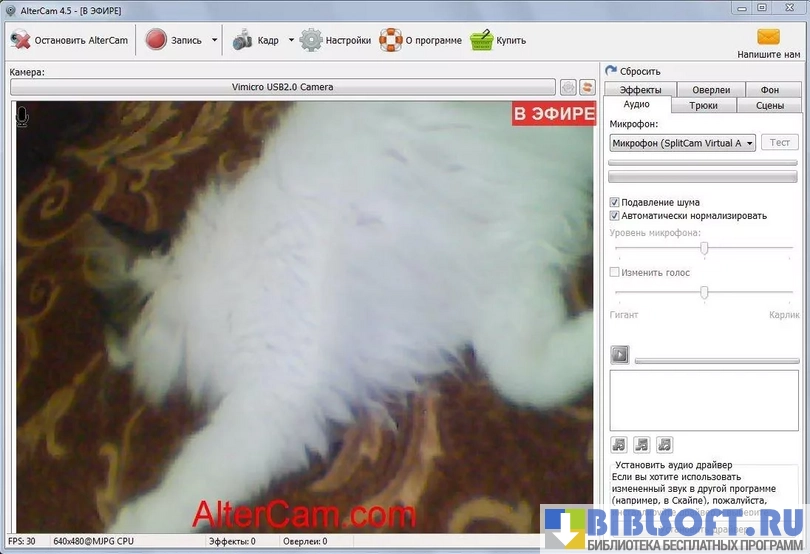
Task: Click the Vimicro USB2.0 Camera button
Action: pyautogui.click(x=282, y=87)
